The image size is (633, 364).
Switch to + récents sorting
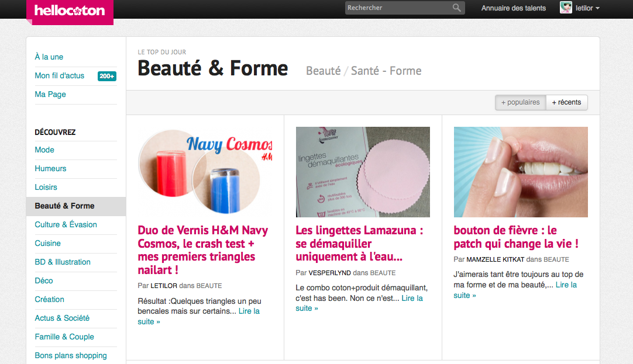[566, 102]
